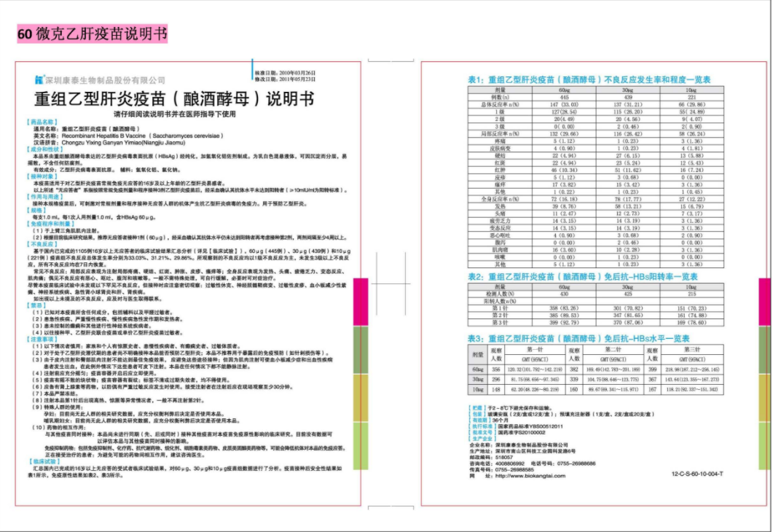Click the cell '430' in the 检测人数 row

[x=565, y=294]
